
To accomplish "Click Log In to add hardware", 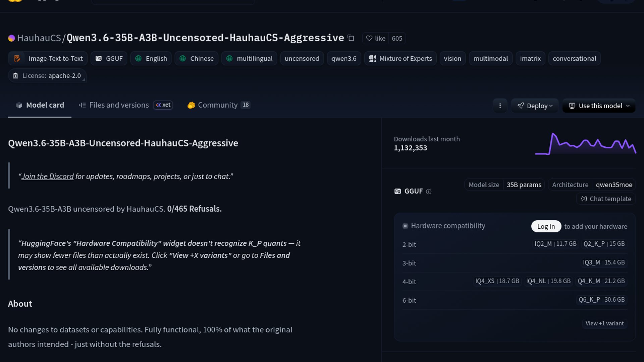I will click(x=546, y=226).
